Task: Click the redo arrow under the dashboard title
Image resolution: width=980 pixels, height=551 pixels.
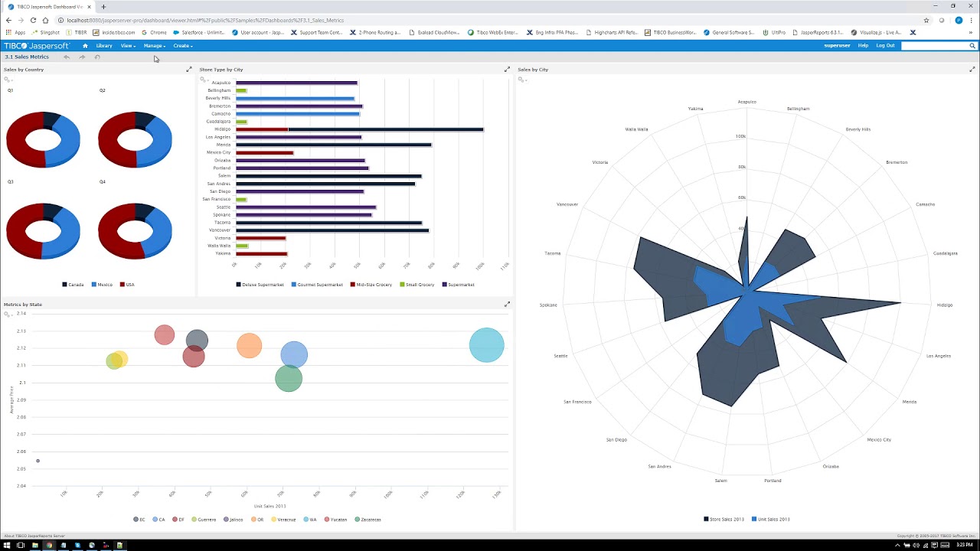Action: [x=82, y=57]
